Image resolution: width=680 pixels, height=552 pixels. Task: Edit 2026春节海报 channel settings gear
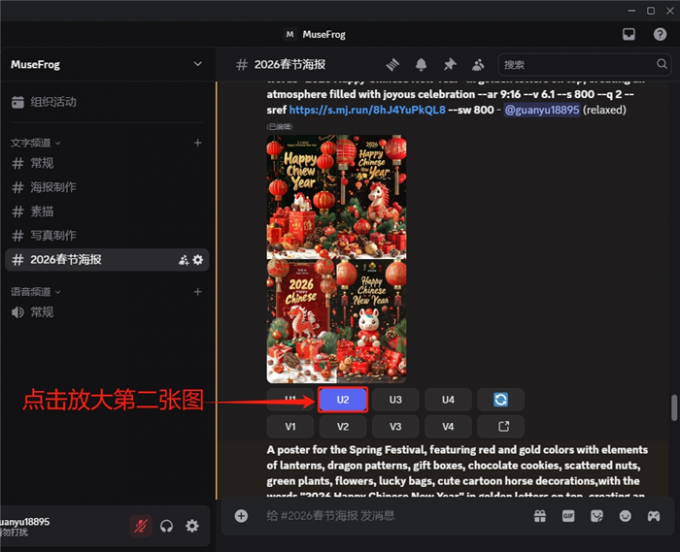(x=198, y=260)
